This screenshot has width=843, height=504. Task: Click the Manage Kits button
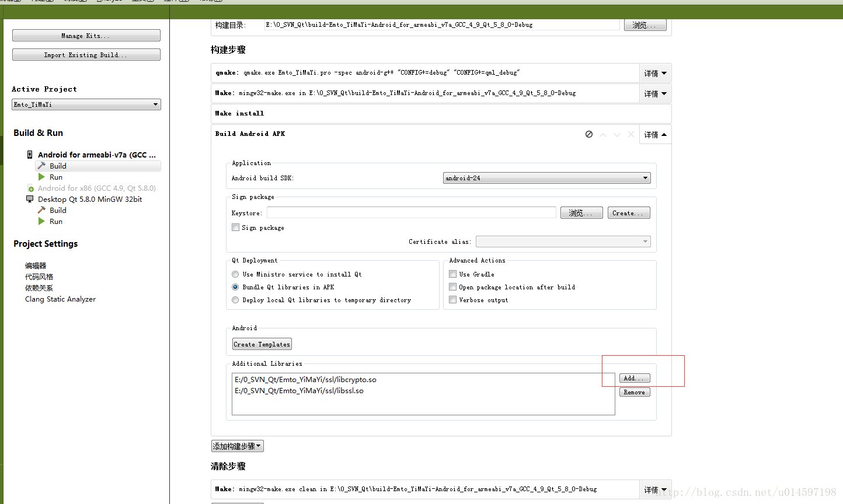click(86, 35)
